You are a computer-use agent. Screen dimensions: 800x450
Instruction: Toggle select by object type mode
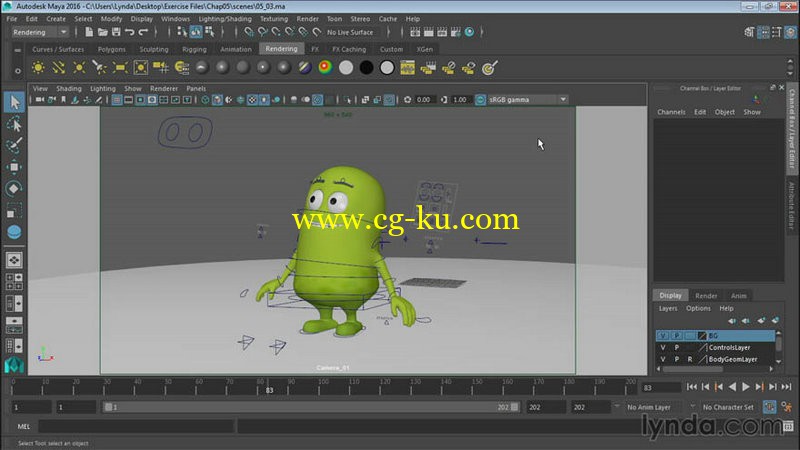(196, 32)
